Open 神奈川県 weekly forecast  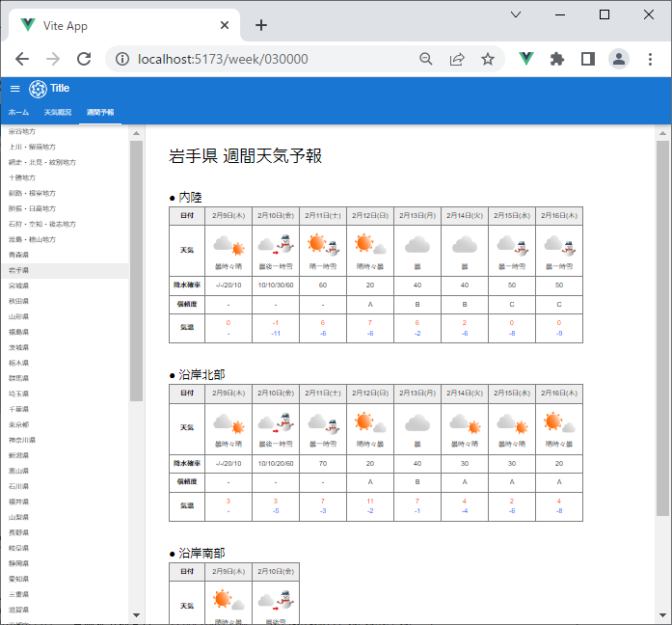[x=65, y=440]
